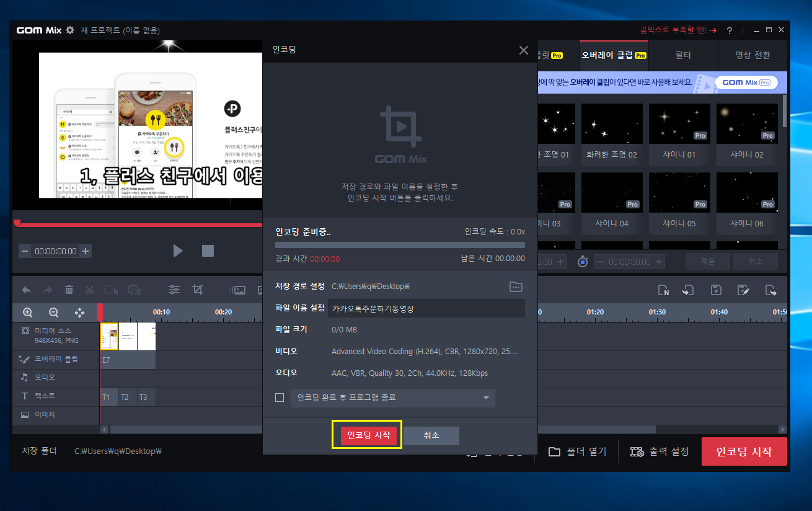812x511 pixels.
Task: Select 샤이니 06 overlay thumbnail
Action: point(747,193)
